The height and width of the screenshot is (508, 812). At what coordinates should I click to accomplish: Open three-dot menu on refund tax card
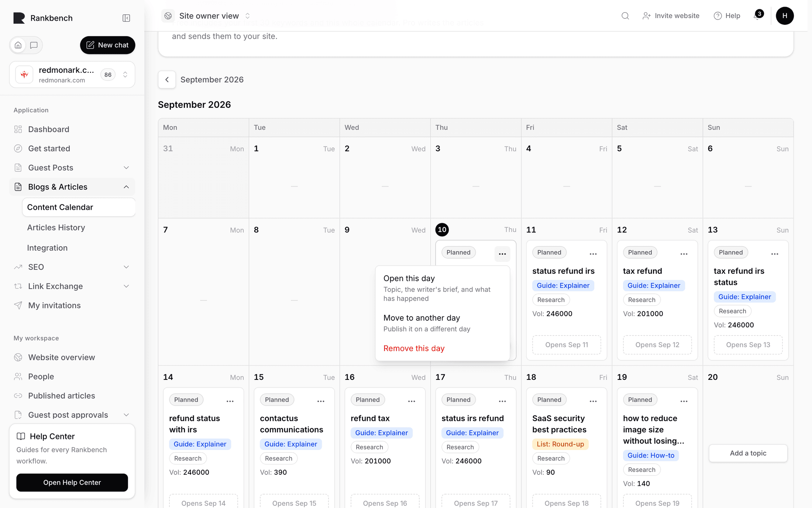[412, 401]
